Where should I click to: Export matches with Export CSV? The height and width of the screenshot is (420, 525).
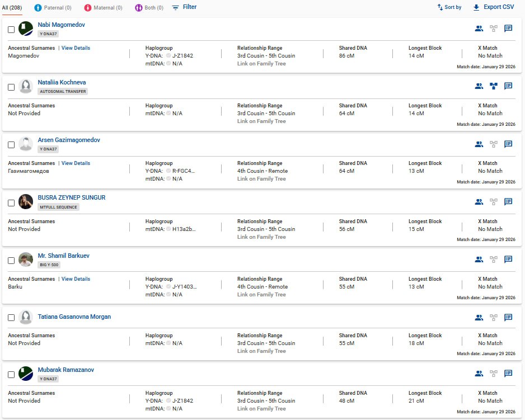493,7
